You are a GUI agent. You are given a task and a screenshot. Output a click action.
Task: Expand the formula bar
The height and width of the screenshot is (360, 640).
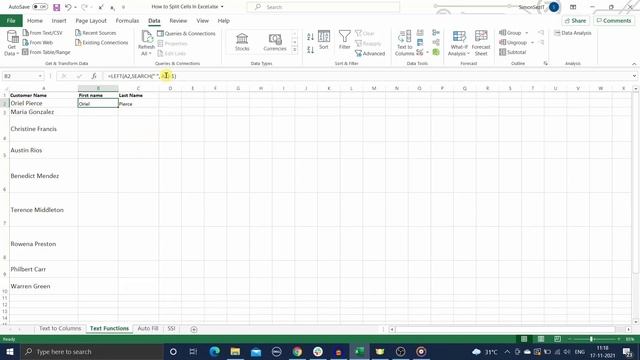click(634, 76)
